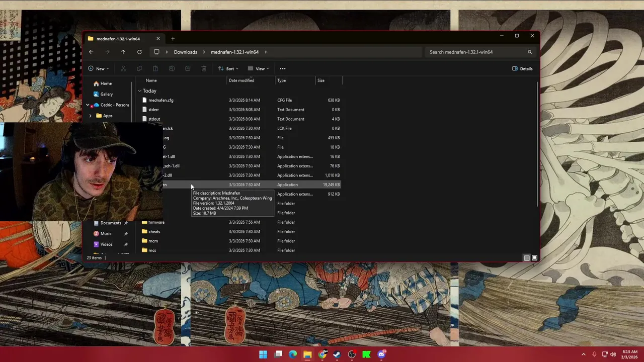
Task: Click the Delete trash icon
Action: pos(204,68)
